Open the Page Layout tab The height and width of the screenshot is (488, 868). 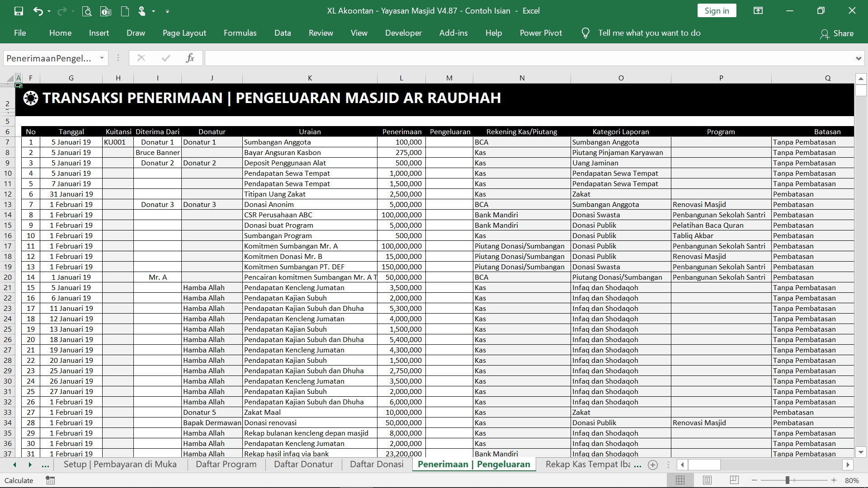184,33
